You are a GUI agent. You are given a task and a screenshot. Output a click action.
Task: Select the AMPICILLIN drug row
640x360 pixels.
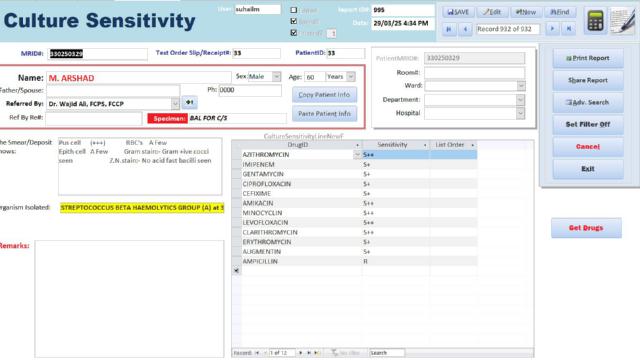click(359, 261)
